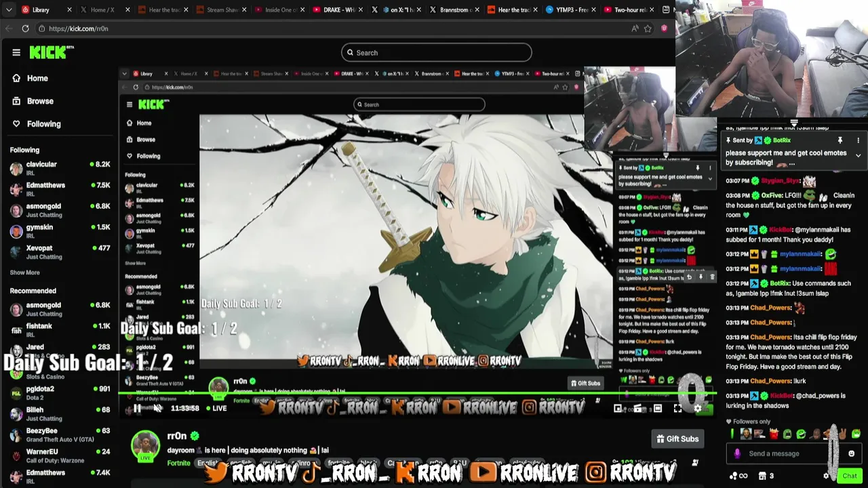Image resolution: width=868 pixels, height=488 pixels.
Task: Open fishtank in Recommended channels
Action: click(60, 330)
